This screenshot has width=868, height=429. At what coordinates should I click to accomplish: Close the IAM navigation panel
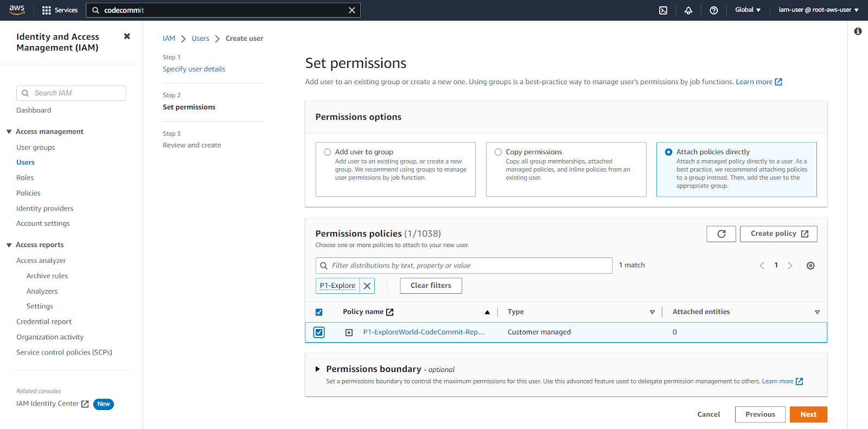pyautogui.click(x=127, y=36)
